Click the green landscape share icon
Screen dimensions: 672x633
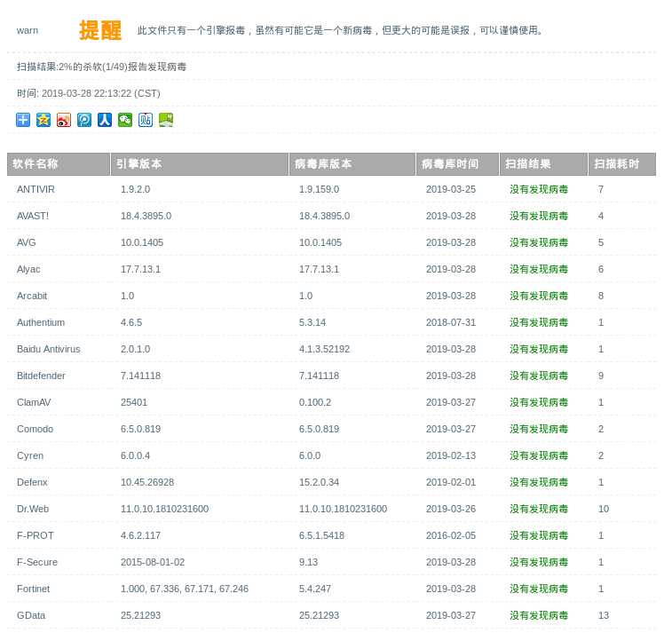click(x=166, y=120)
